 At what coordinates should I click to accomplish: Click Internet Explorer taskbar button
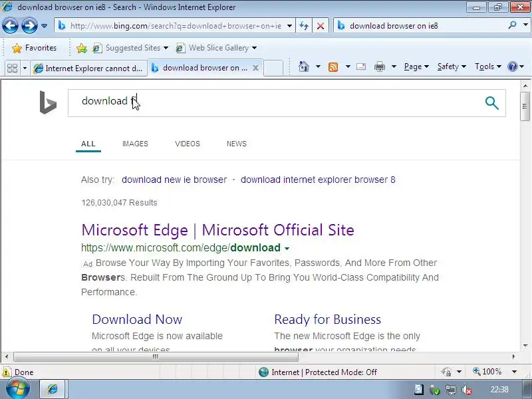tap(53, 389)
